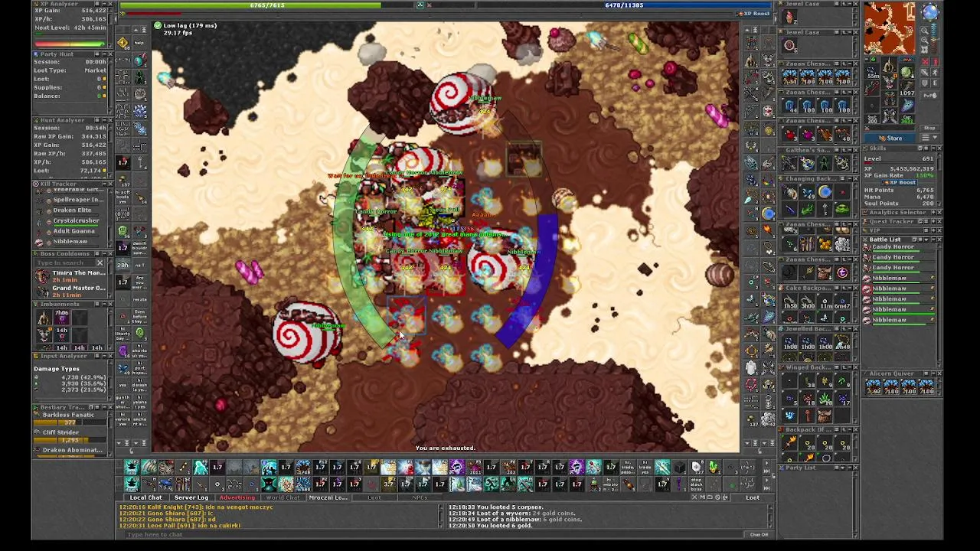This screenshot has width=980, height=551.
Task: Click Boss Cooldowns search field
Action: coord(66,262)
